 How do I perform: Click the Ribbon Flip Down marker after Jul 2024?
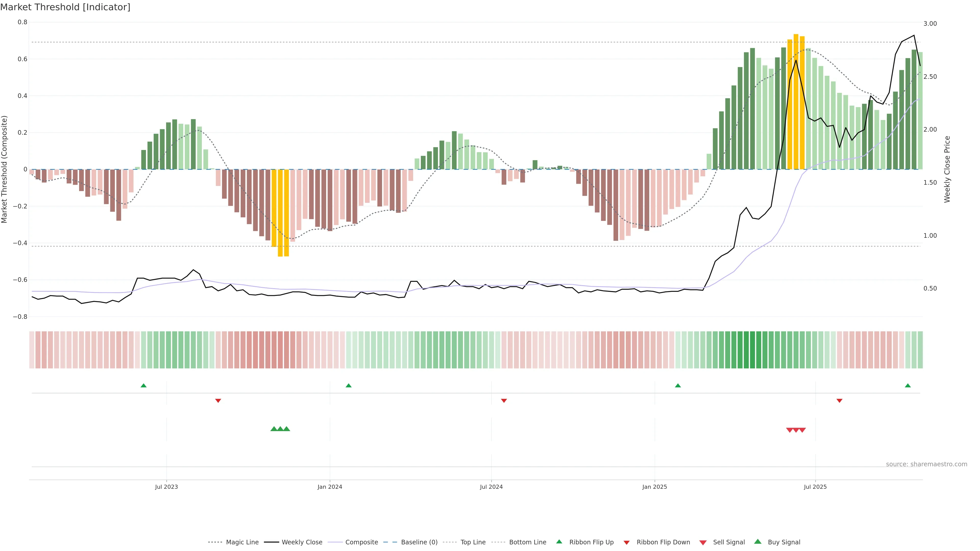(504, 400)
